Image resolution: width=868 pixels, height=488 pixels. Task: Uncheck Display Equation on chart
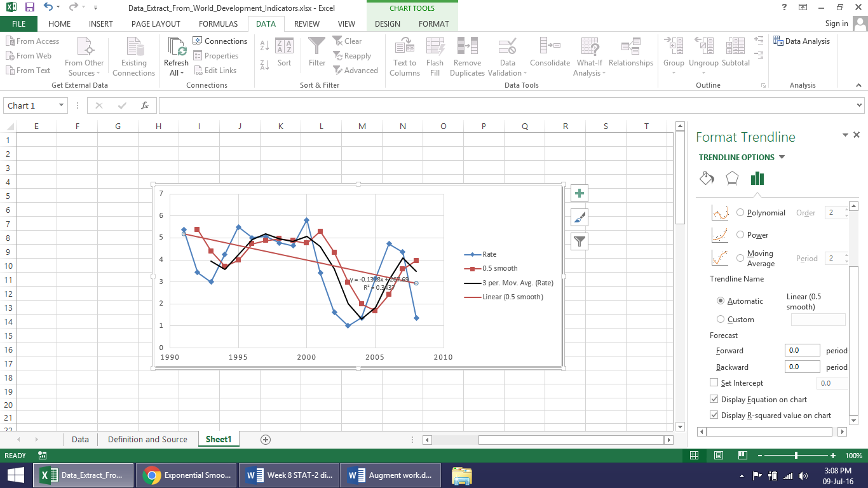pyautogui.click(x=714, y=400)
